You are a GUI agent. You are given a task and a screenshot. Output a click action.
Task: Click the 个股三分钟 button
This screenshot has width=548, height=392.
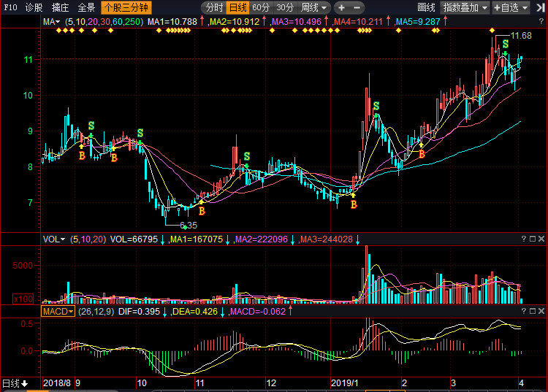[x=126, y=7]
